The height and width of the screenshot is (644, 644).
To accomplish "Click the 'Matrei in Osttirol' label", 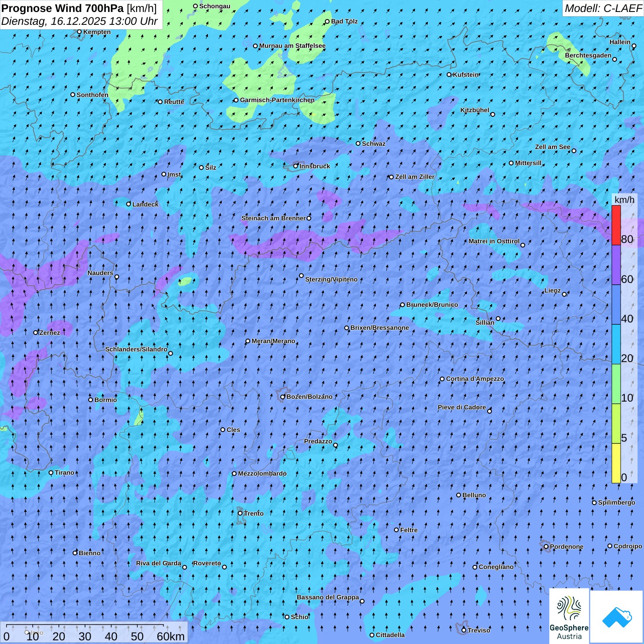I will [x=494, y=241].
